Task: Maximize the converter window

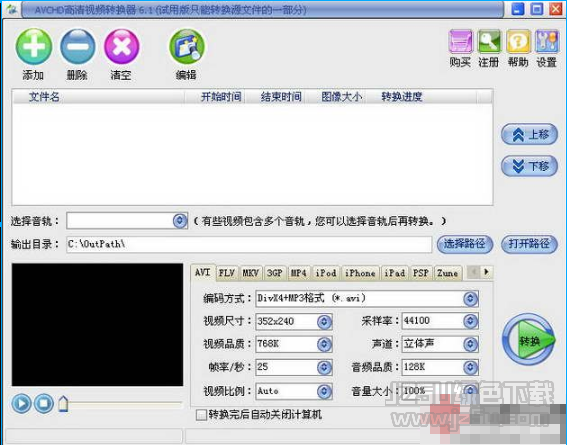Action: tap(537, 9)
